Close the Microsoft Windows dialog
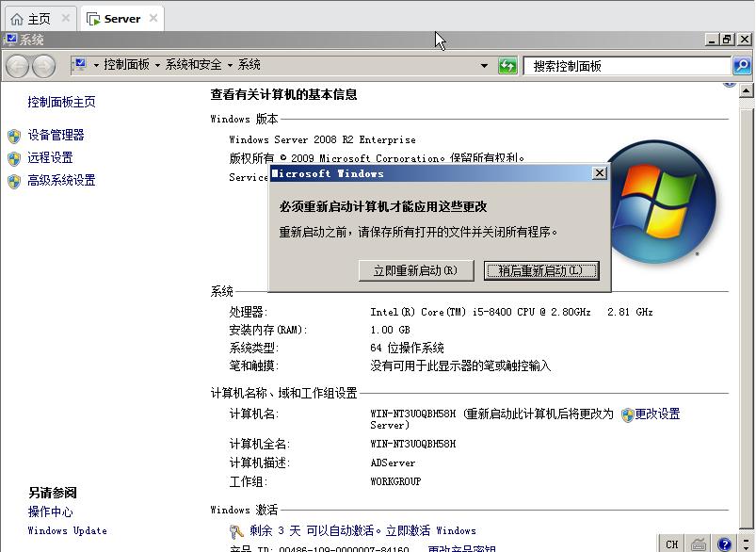756x552 pixels. [x=599, y=173]
